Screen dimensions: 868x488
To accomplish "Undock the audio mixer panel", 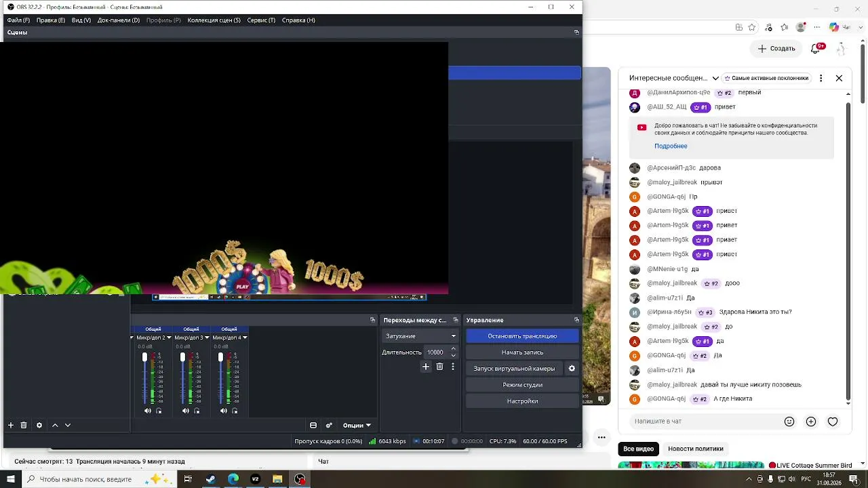I will 372,320.
